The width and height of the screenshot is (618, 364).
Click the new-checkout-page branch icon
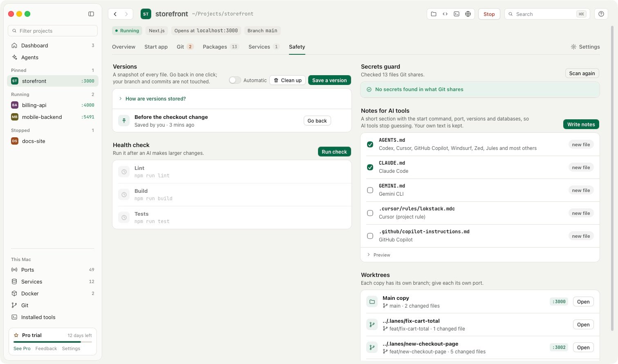click(x=372, y=348)
